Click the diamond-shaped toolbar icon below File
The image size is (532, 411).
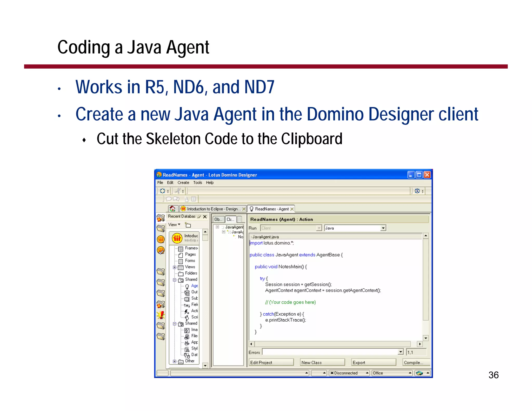163,191
